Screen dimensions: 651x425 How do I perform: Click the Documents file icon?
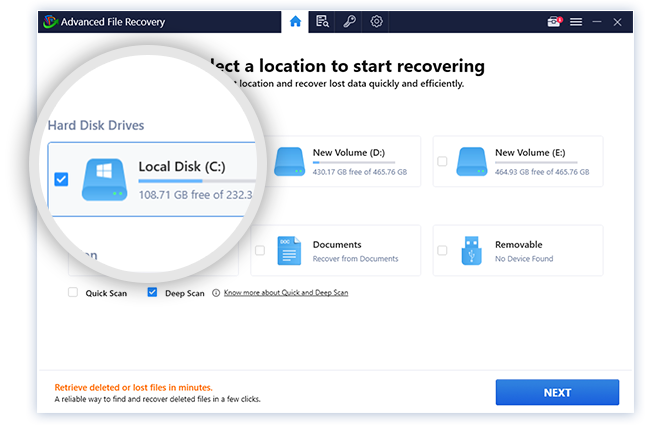[289, 251]
